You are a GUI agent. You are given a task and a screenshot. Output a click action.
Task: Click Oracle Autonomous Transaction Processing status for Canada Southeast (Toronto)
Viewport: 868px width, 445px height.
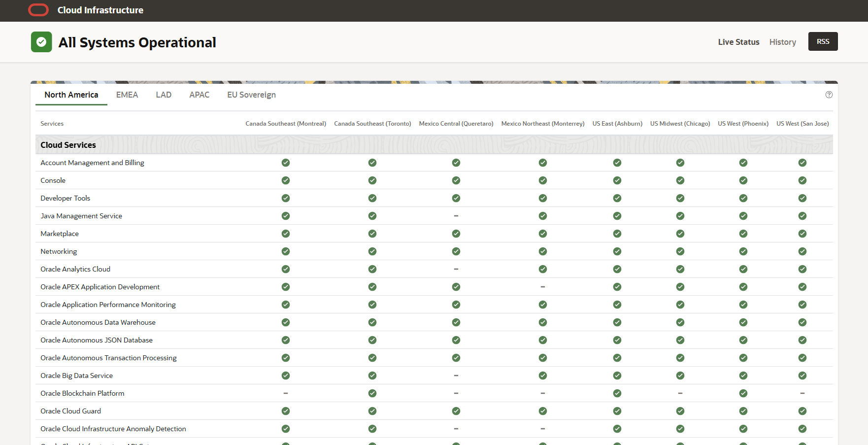tap(372, 358)
